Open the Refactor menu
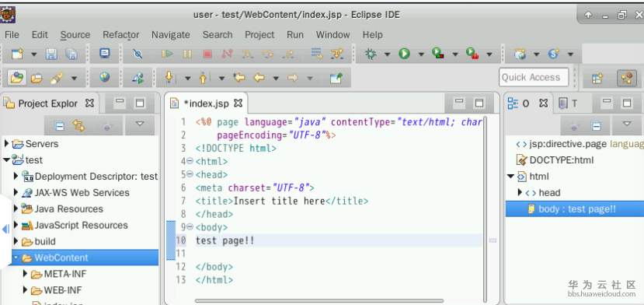 (x=120, y=35)
